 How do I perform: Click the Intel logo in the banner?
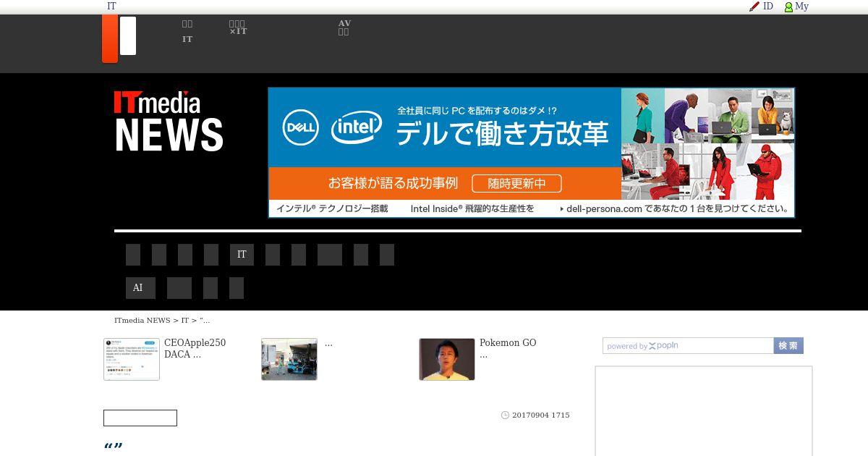point(357,128)
